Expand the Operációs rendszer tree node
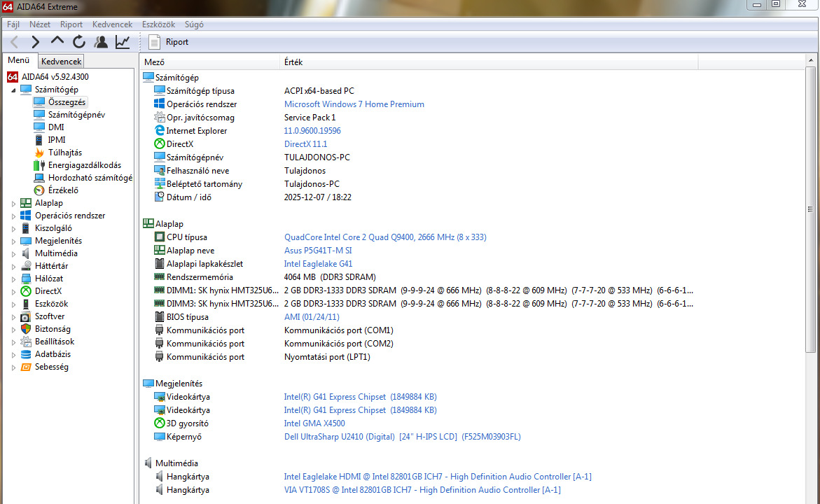Viewport: 820px width, 504px height. point(13,216)
